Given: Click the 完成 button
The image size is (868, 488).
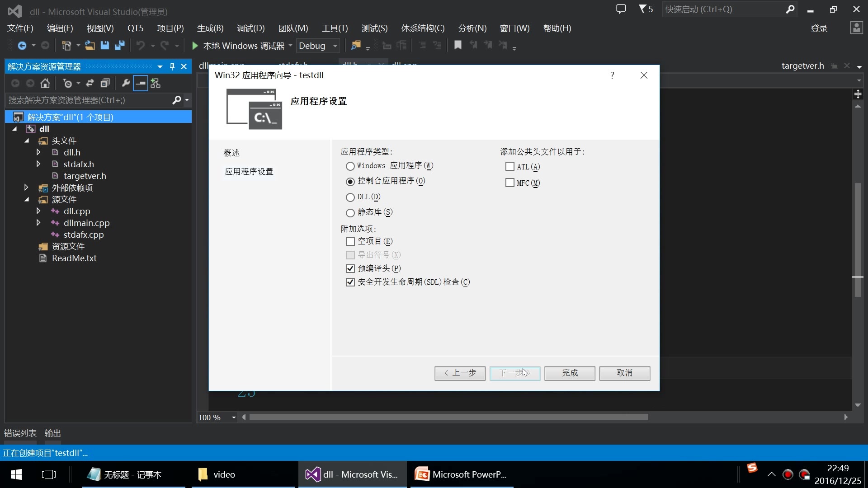Looking at the screenshot, I should coord(570,373).
